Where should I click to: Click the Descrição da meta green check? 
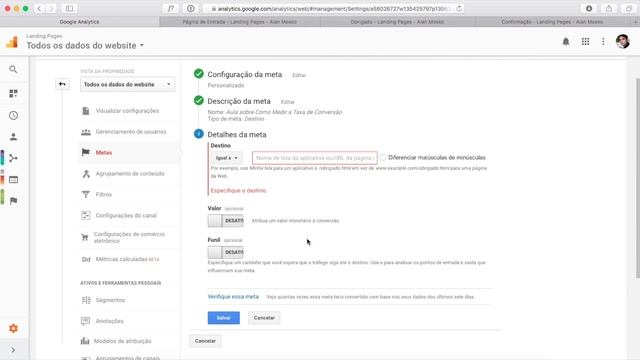tap(199, 100)
